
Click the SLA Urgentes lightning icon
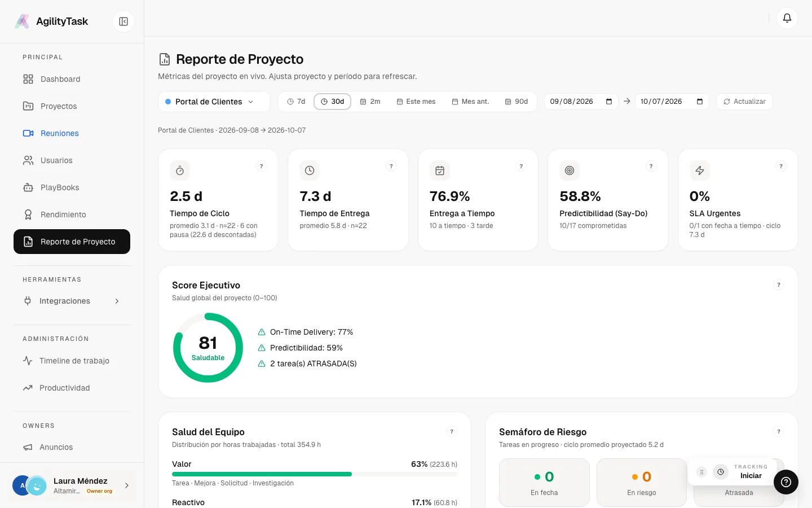700,170
